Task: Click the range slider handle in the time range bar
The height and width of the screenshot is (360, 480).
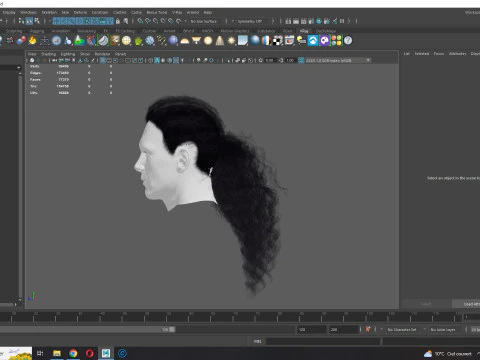Action: 172,329
